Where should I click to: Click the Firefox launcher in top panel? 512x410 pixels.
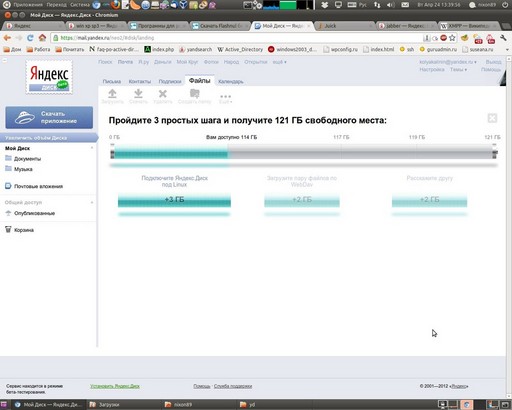click(115, 5)
